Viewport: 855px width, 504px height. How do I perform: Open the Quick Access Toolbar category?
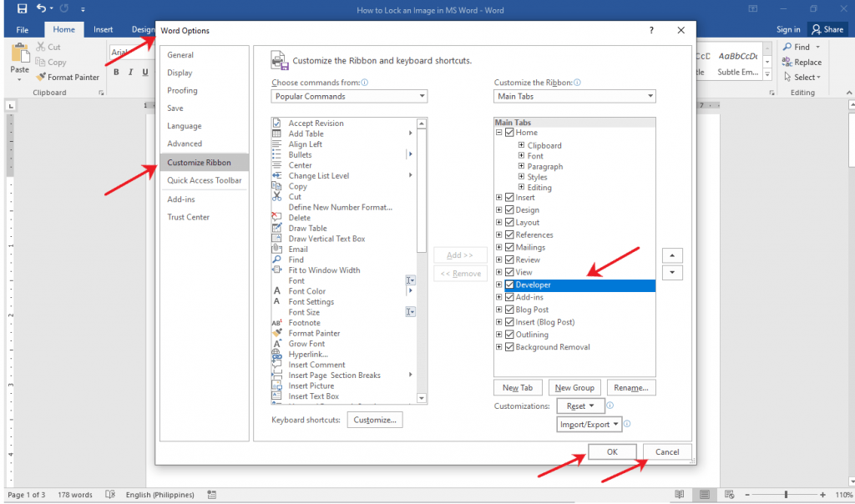point(205,180)
